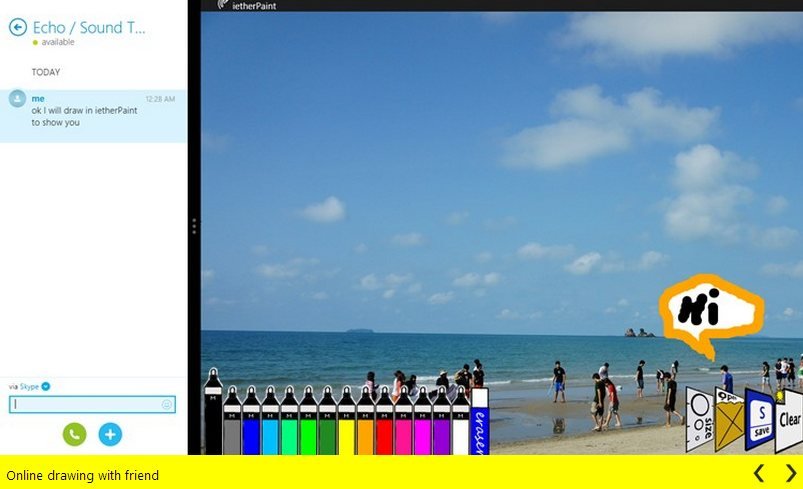The width and height of the screenshot is (803, 489).
Task: Pick the hot pink marker pen
Action: click(403, 421)
